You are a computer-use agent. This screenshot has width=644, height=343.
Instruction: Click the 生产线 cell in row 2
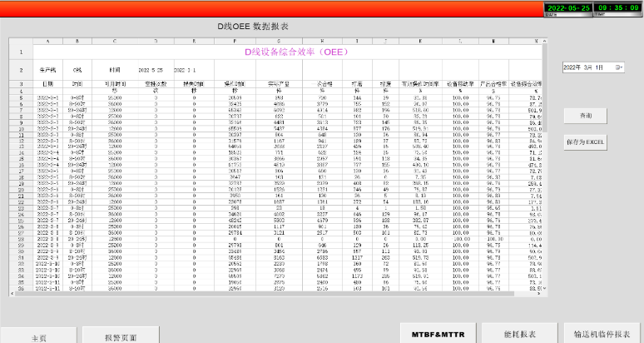[47, 70]
